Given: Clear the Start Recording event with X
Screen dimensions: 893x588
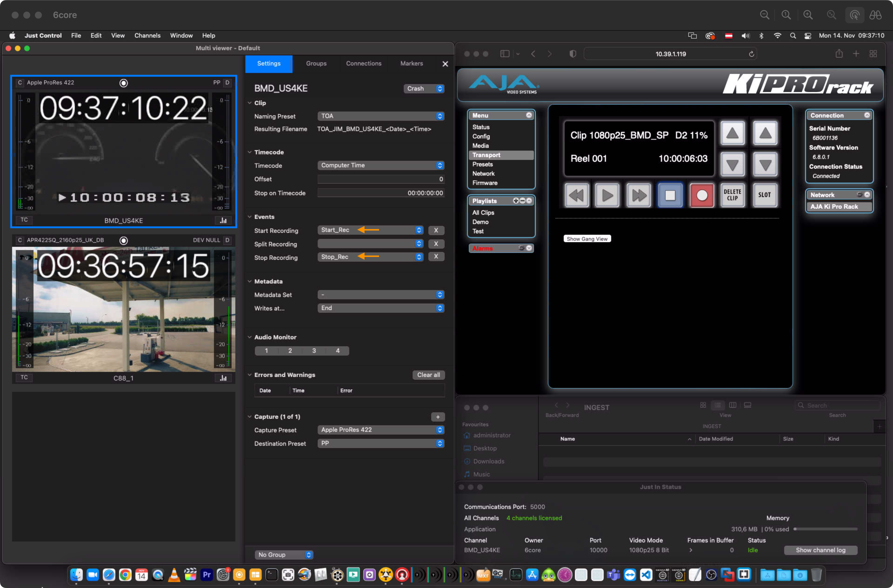Looking at the screenshot, I should tap(436, 230).
